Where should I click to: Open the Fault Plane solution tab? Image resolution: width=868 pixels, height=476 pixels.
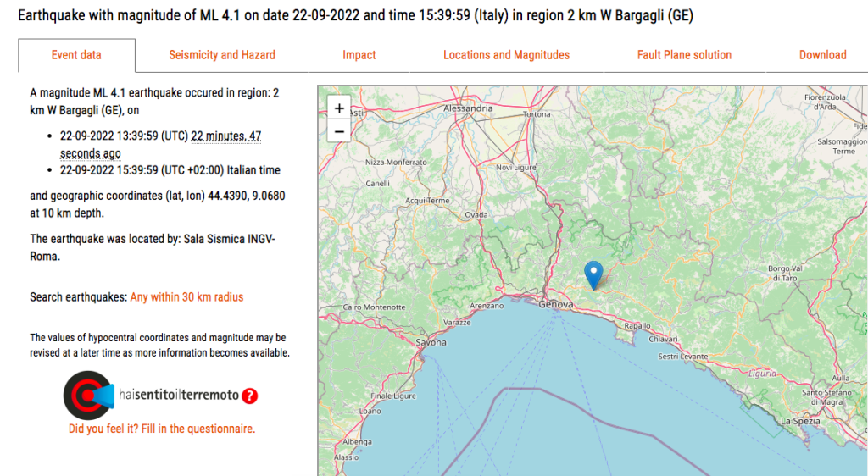[x=684, y=55]
